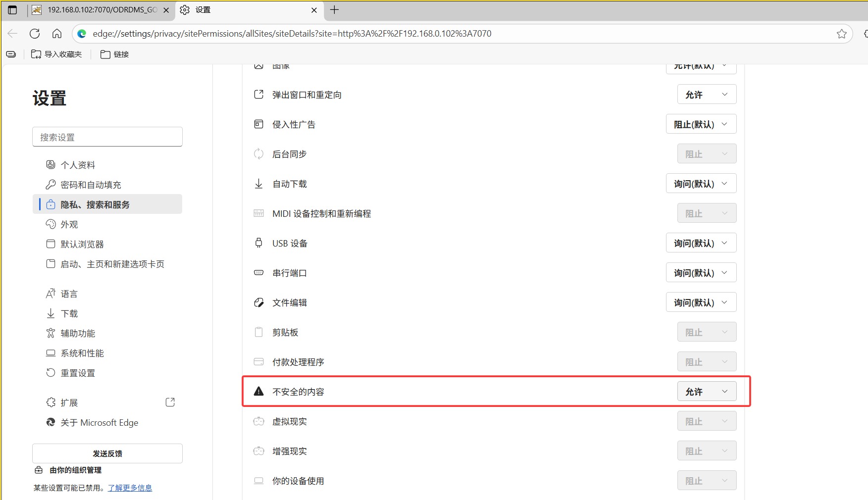The image size is (868, 500).
Task: Click the USB 设备 permission icon
Action: tap(258, 243)
